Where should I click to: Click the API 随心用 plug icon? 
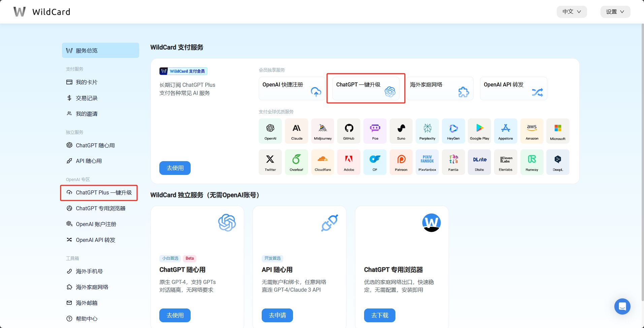(x=329, y=223)
